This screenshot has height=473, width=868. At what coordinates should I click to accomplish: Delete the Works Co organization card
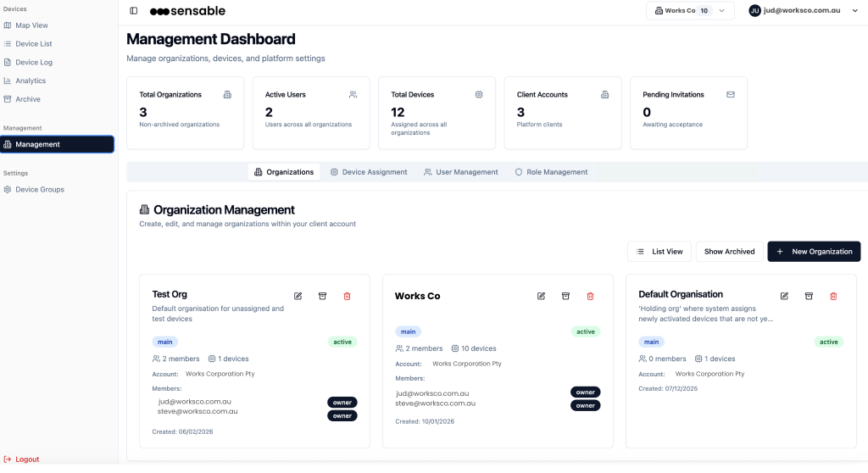590,297
